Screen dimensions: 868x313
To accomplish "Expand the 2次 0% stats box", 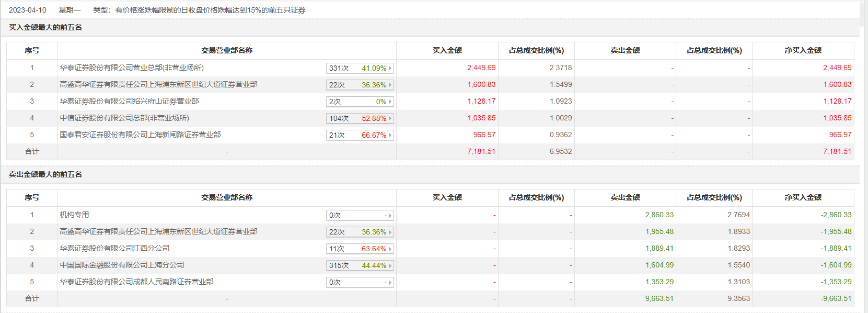I will (x=360, y=102).
